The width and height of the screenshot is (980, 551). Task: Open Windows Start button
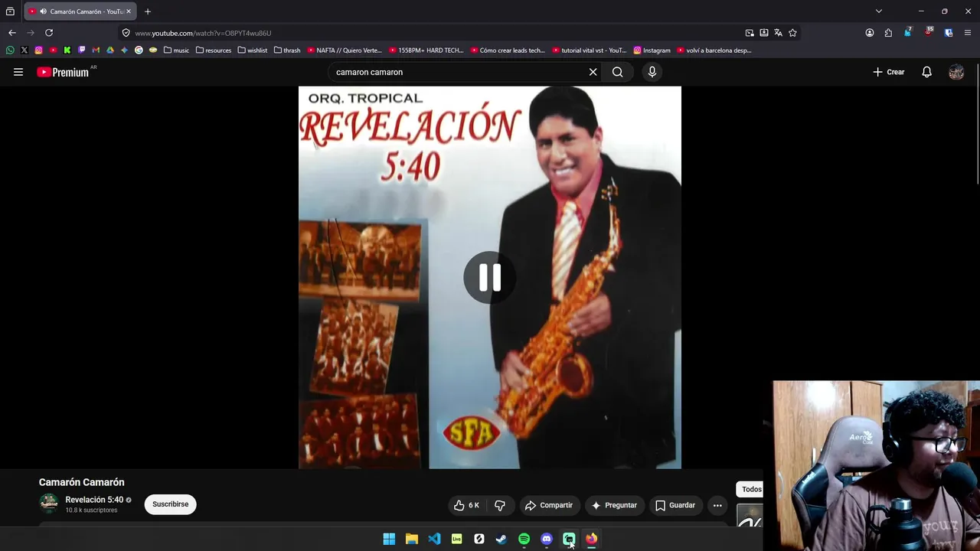click(x=389, y=539)
